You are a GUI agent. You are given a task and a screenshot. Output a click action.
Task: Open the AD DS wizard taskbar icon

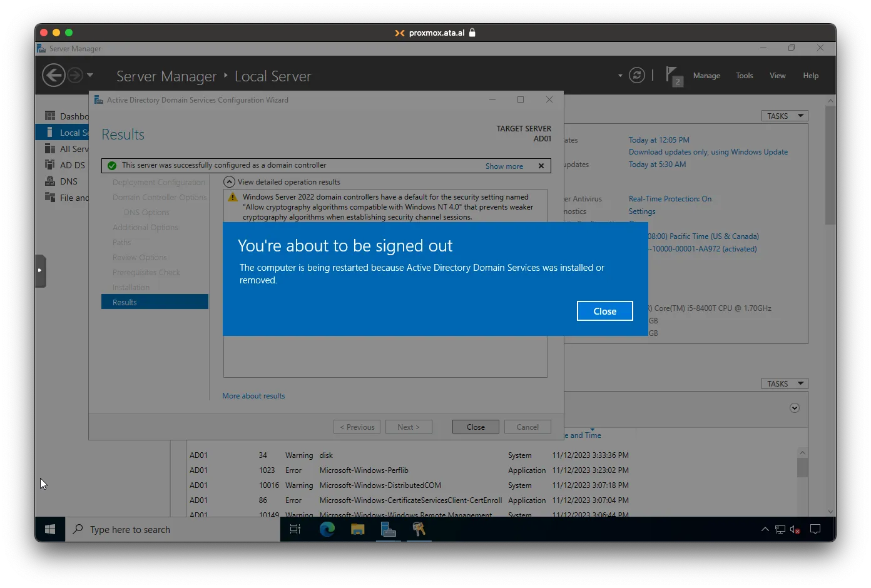[419, 529]
